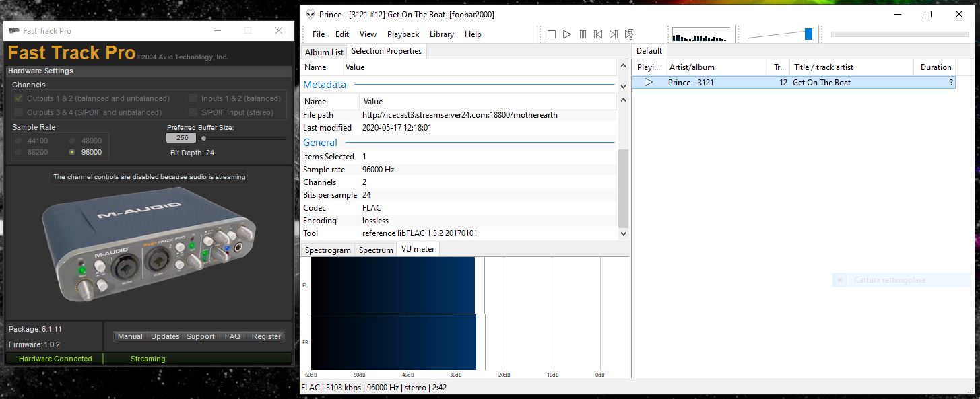Open the Manual link in Fast Track Pro

point(130,336)
